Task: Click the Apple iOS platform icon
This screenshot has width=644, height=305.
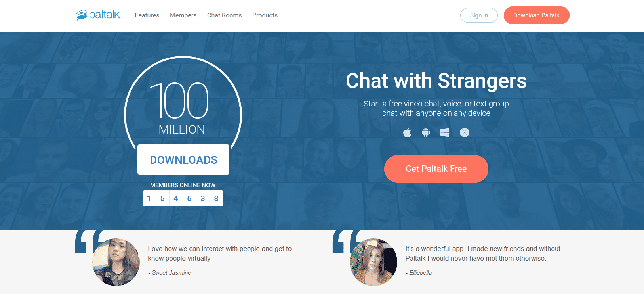Action: pos(407,132)
